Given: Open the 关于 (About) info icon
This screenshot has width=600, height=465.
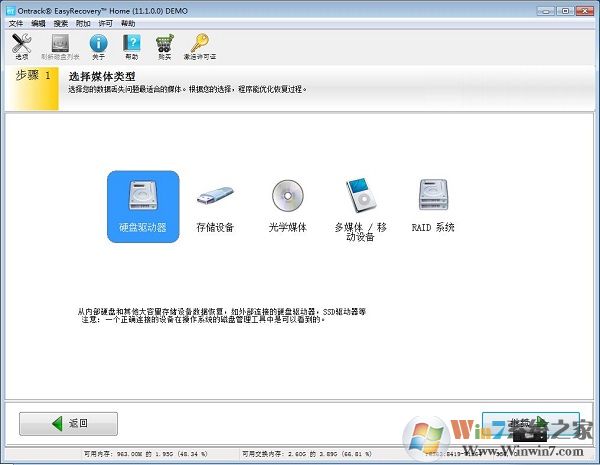Looking at the screenshot, I should [x=98, y=44].
